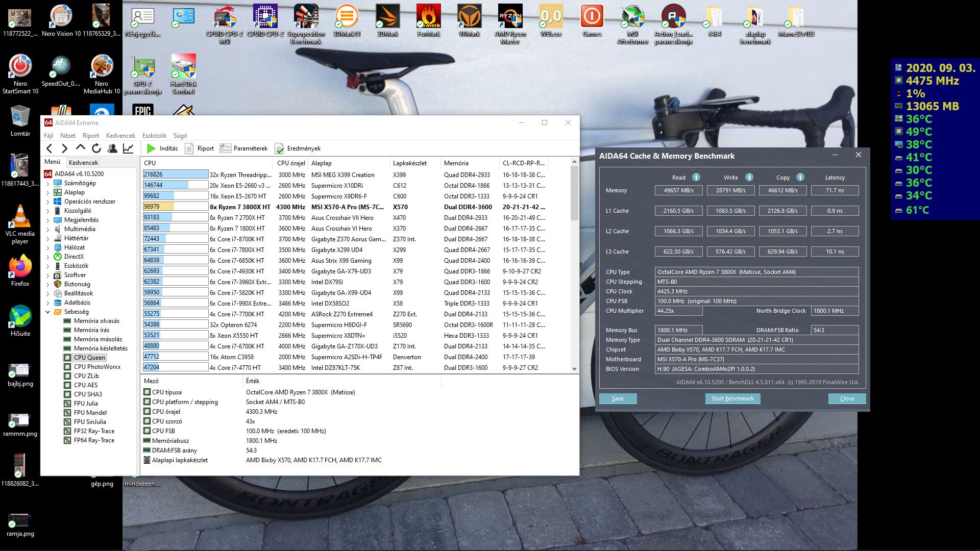The image size is (980, 551).
Task: Click the AIDA64 up-level arrow icon
Action: coord(80,148)
